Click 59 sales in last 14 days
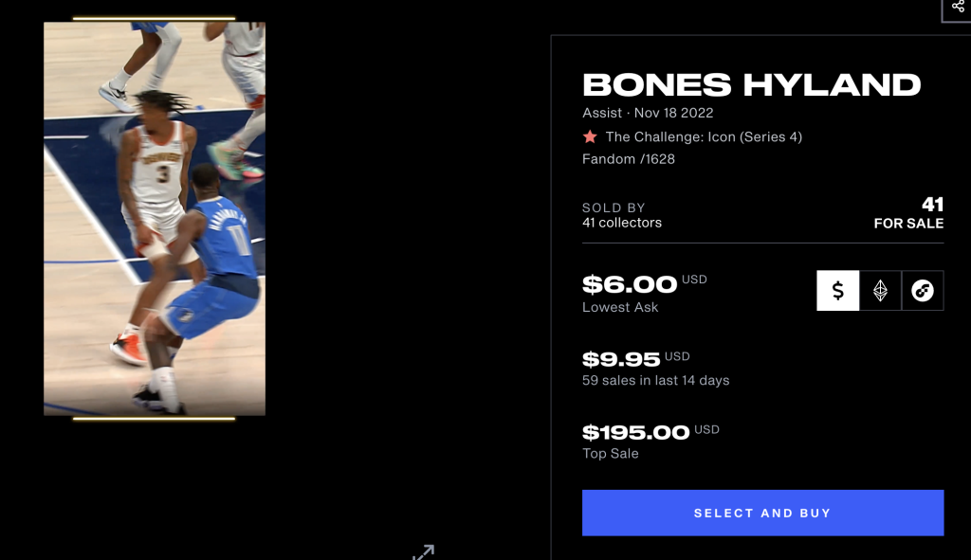Viewport: 971px width, 560px height. click(x=655, y=381)
